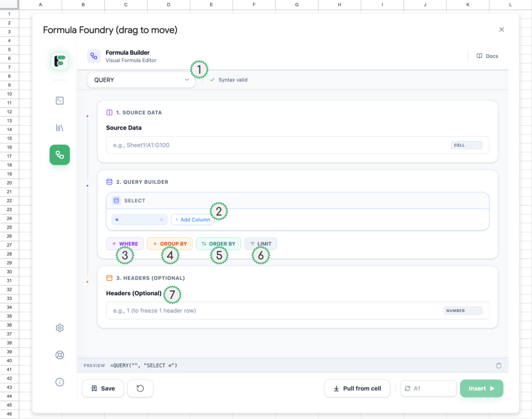Viewport: 532px width, 419px height.
Task: Open support via the lifebuoy icon
Action: tap(60, 355)
